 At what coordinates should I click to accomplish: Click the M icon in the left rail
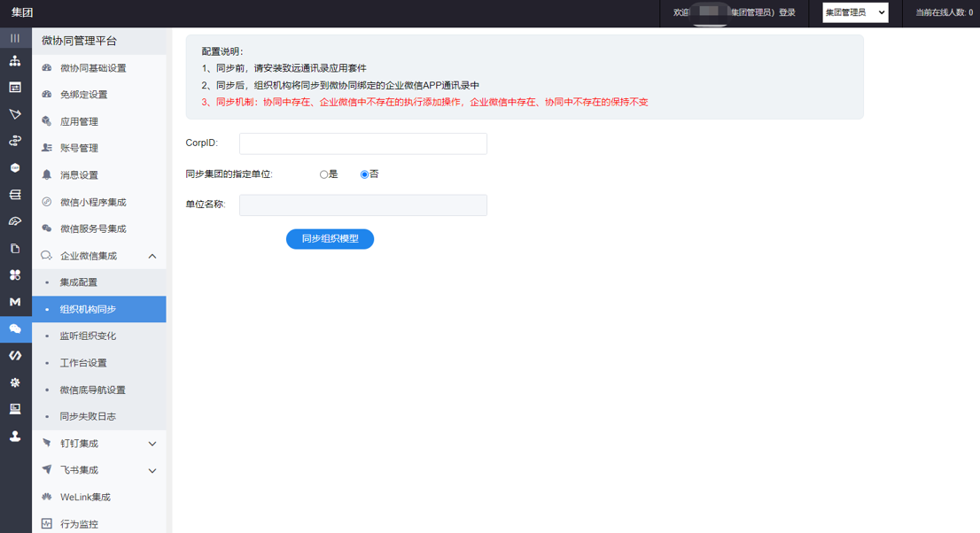pos(15,302)
